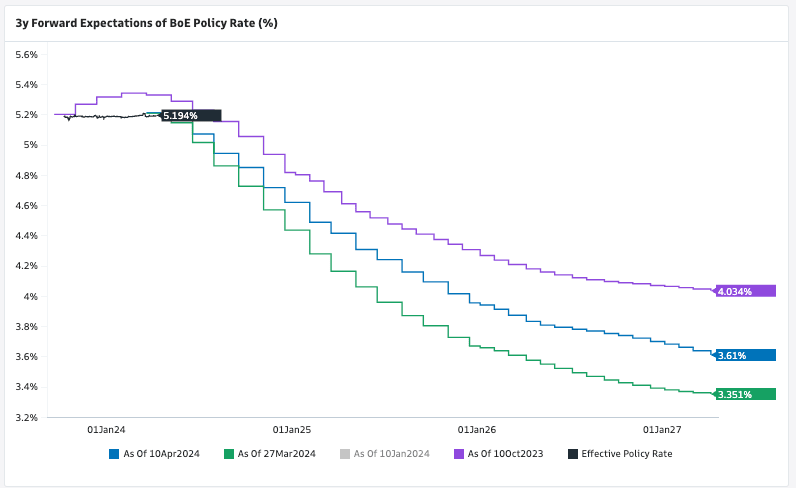Select the blue 3.61% end value tag
Viewport: 796px width, 488px height.
[746, 355]
